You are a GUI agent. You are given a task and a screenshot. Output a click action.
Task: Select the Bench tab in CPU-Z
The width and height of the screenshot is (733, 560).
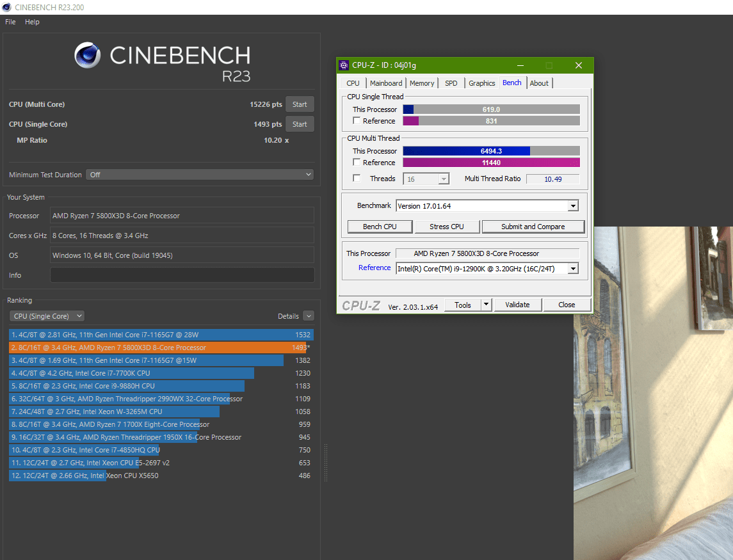click(512, 83)
